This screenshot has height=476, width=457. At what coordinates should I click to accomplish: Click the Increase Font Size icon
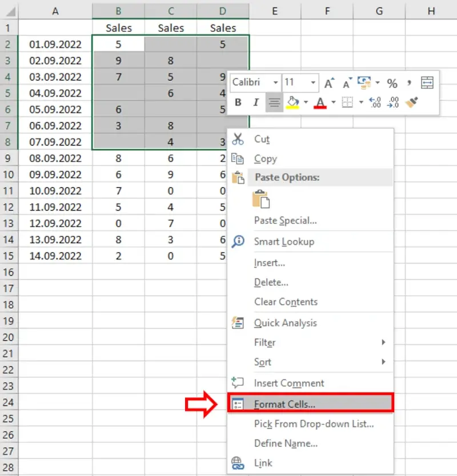(329, 83)
